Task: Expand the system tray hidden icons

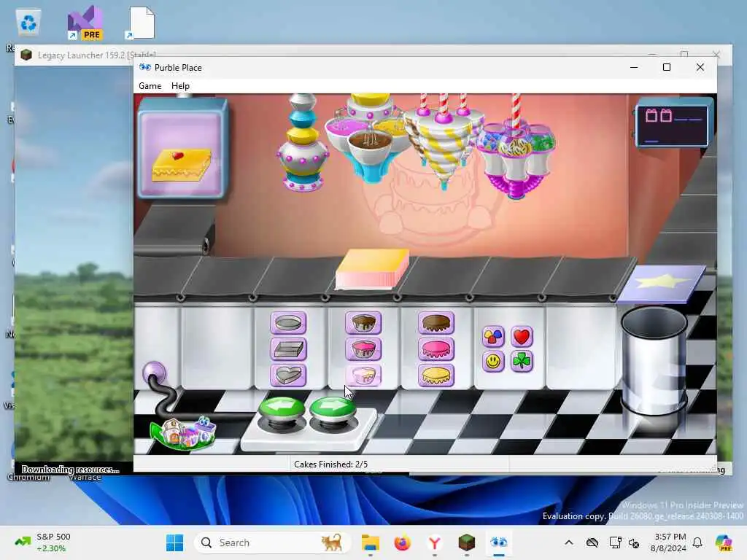Action: pos(569,542)
